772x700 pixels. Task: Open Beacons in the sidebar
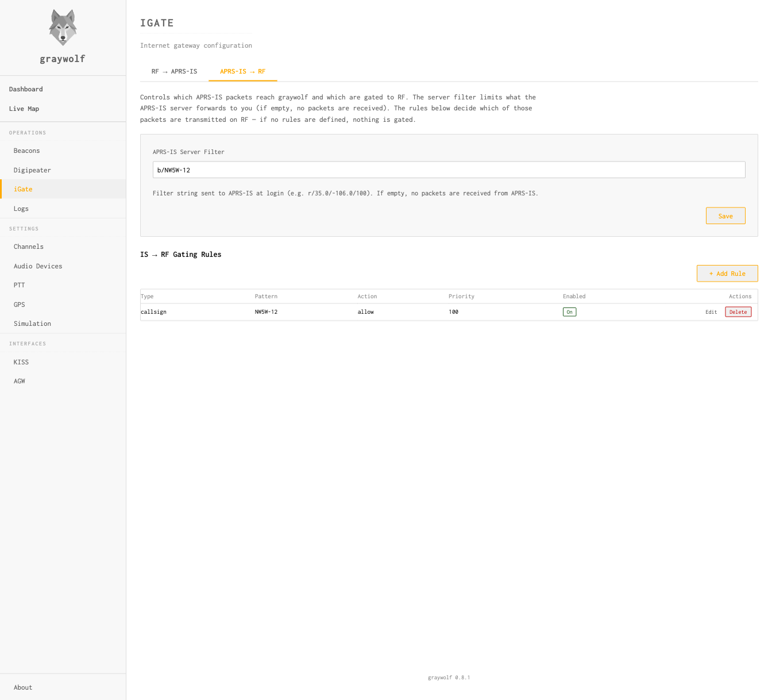[27, 151]
